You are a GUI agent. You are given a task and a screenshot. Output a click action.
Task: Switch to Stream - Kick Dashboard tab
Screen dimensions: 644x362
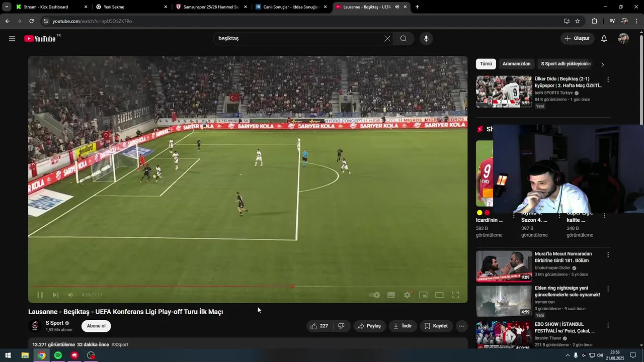pyautogui.click(x=52, y=7)
